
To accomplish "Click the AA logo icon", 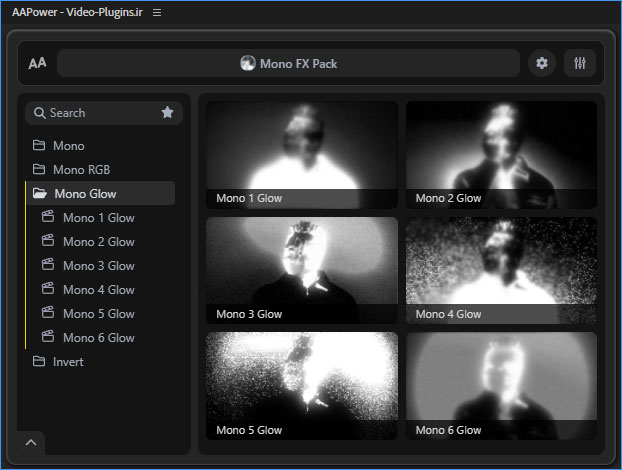I will 37,63.
